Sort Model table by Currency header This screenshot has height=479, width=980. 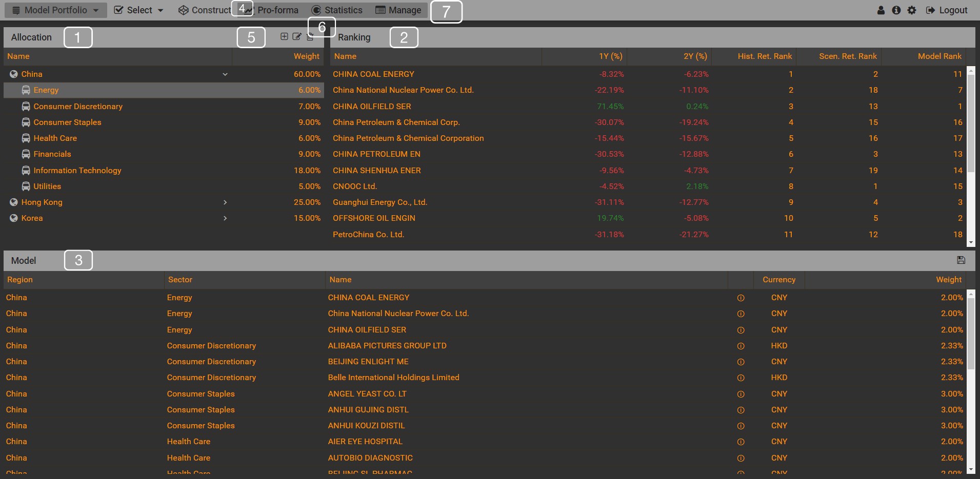click(x=779, y=280)
